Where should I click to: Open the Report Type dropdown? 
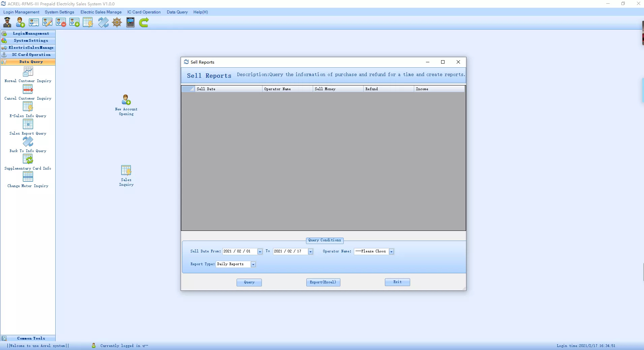(253, 265)
